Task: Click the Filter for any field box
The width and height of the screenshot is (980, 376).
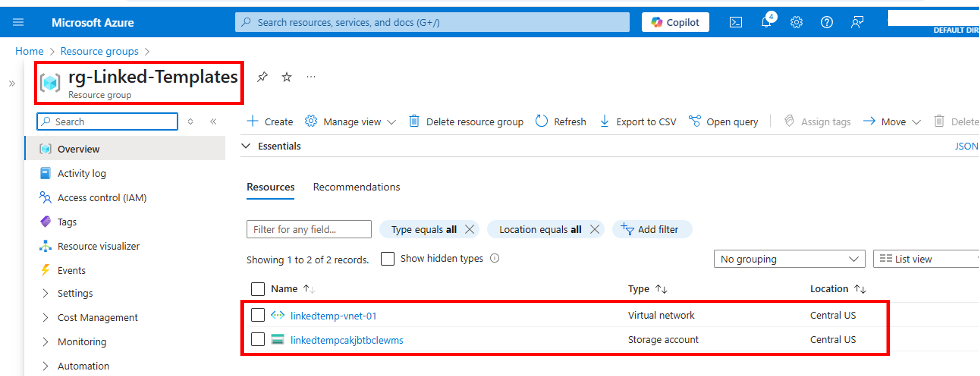Action: (x=309, y=229)
